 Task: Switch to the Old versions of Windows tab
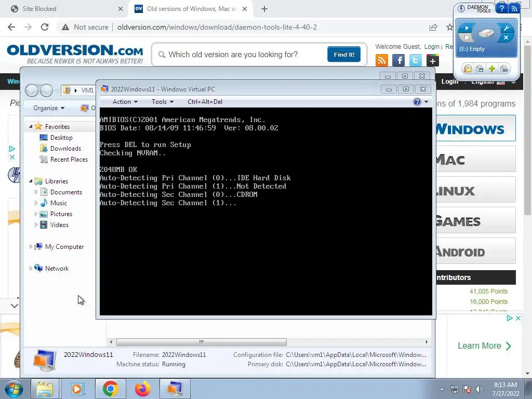[192, 9]
